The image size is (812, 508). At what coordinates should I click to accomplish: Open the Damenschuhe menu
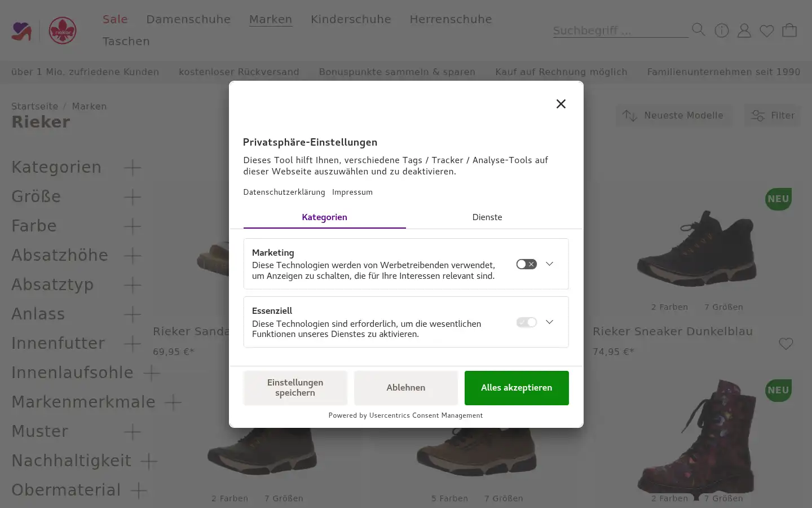[188, 19]
